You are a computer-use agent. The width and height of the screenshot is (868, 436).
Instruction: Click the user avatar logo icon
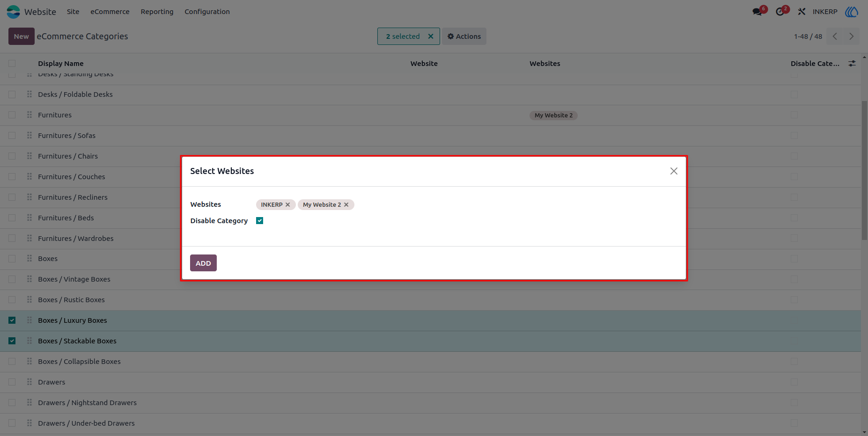[852, 12]
